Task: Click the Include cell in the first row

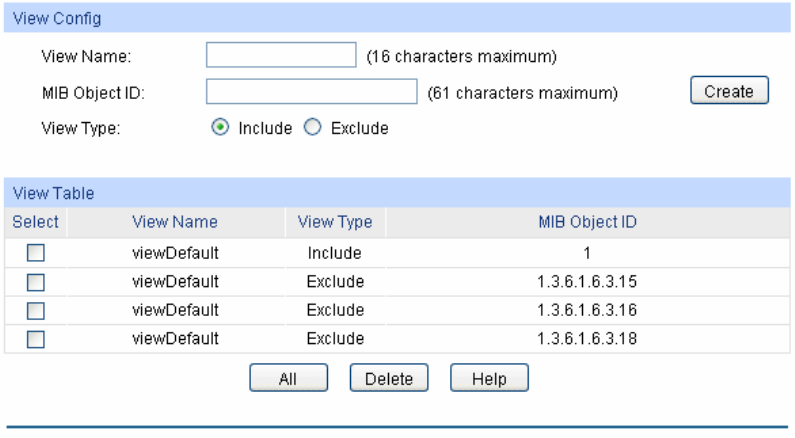Action: coord(335,254)
